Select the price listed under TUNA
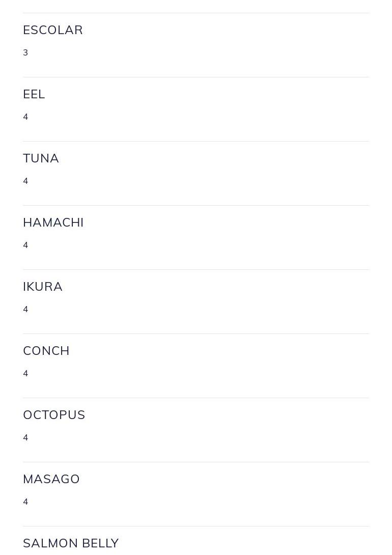This screenshot has height=555, width=392. 25,181
